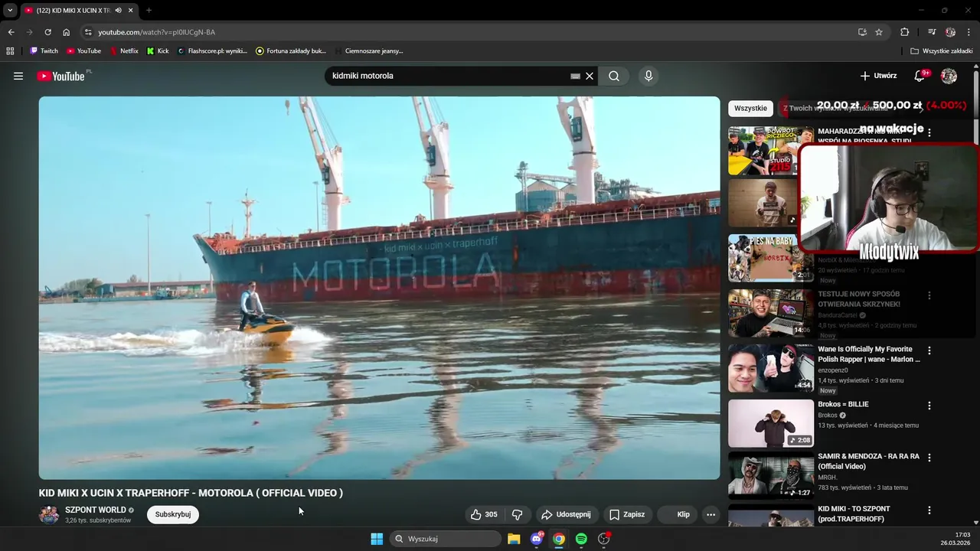Open options for Brokos = BILLIE video
The height and width of the screenshot is (551, 980).
tap(929, 406)
